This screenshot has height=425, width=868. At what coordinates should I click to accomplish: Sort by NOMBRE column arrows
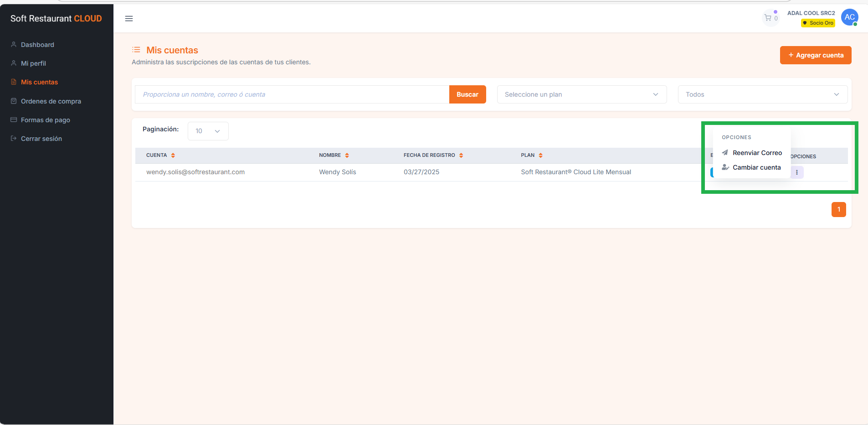click(347, 155)
